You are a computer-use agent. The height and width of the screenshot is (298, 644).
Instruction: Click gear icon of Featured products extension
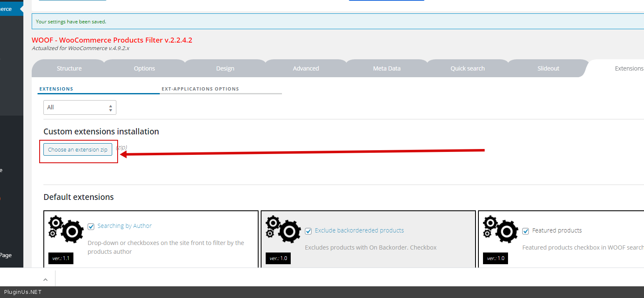[x=501, y=229]
